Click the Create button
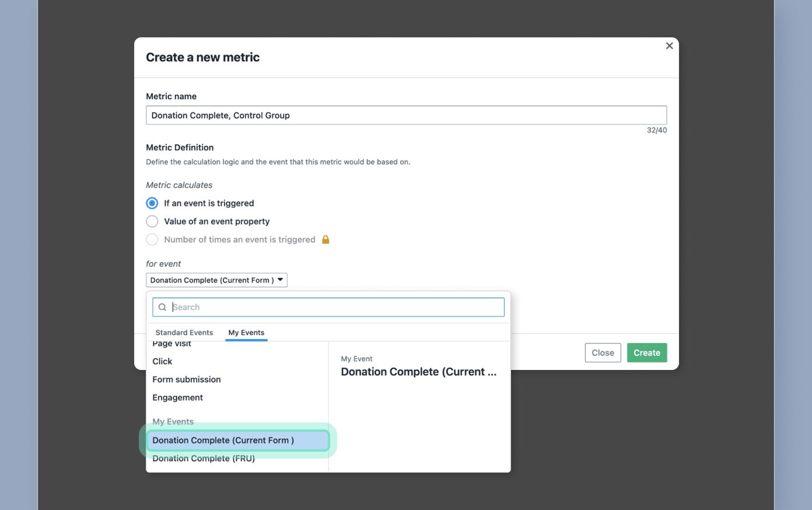This screenshot has width=812, height=510. point(647,352)
